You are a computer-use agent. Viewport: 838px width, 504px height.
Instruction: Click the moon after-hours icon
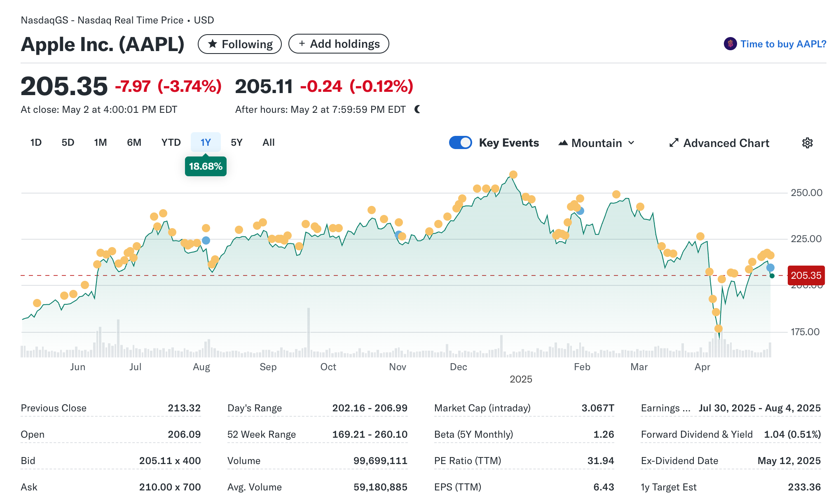pos(417,110)
